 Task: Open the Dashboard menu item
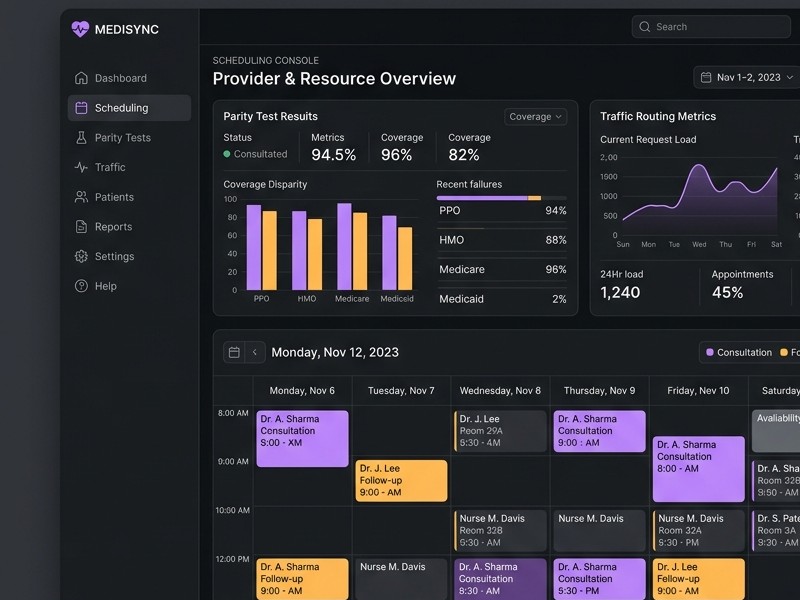click(130, 78)
